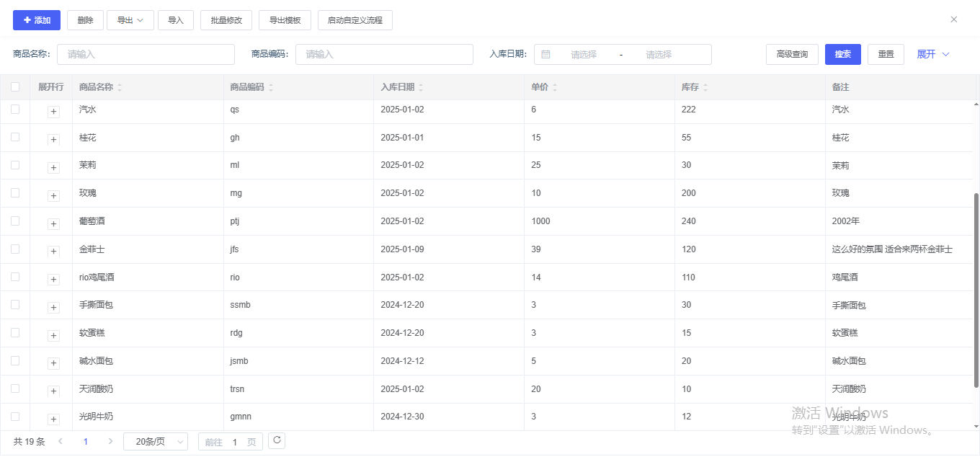
Task: Click sort icon in 库存 column header
Action: coord(705,87)
